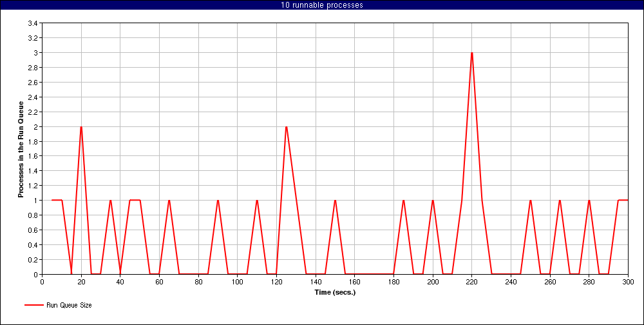Click the x-axis tick label "220"

472,282
